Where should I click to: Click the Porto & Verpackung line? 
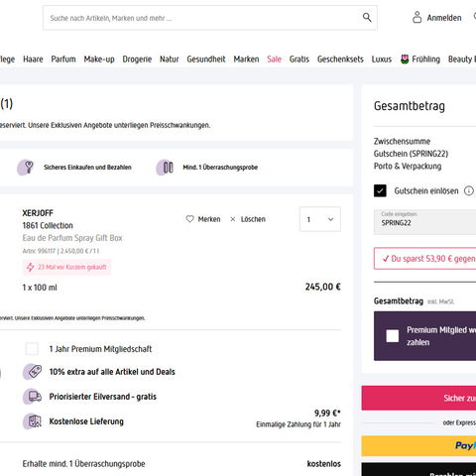click(x=408, y=166)
